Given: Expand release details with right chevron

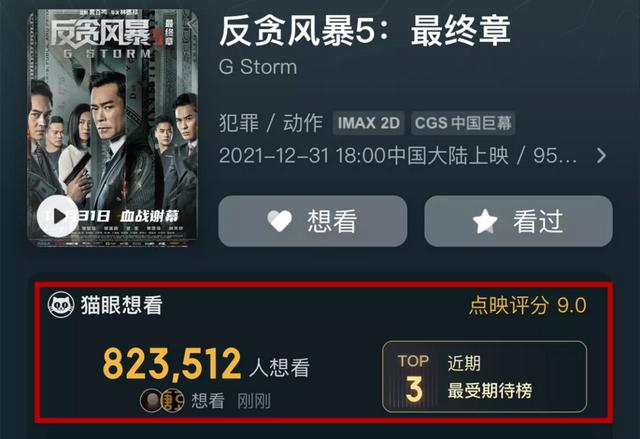Looking at the screenshot, I should click(601, 155).
